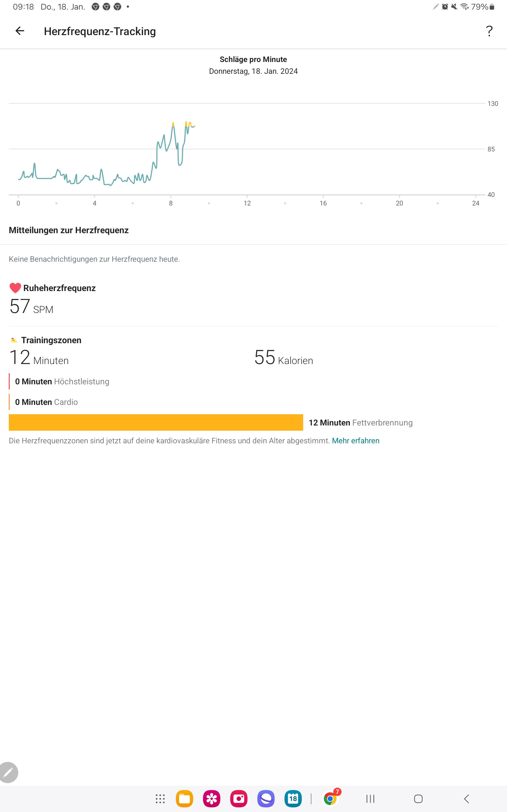Launch the orange My Files folder app
The width and height of the screenshot is (507, 812).
[x=184, y=799]
